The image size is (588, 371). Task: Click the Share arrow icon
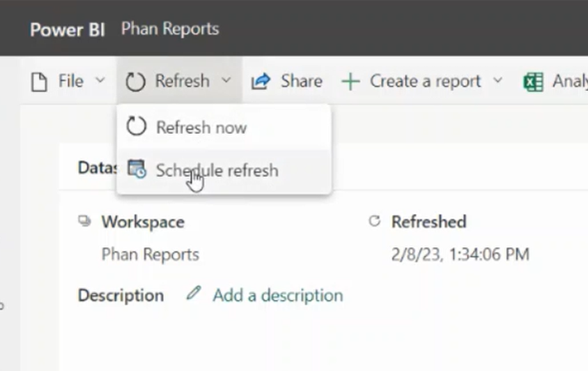[x=261, y=81]
